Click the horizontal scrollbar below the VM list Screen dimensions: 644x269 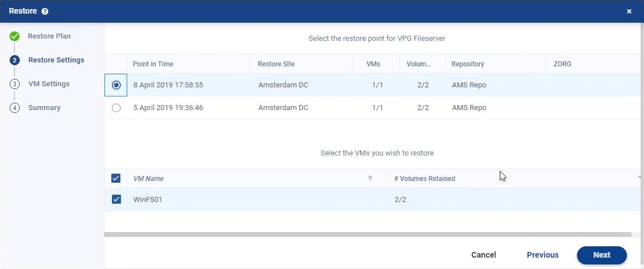tap(367, 234)
